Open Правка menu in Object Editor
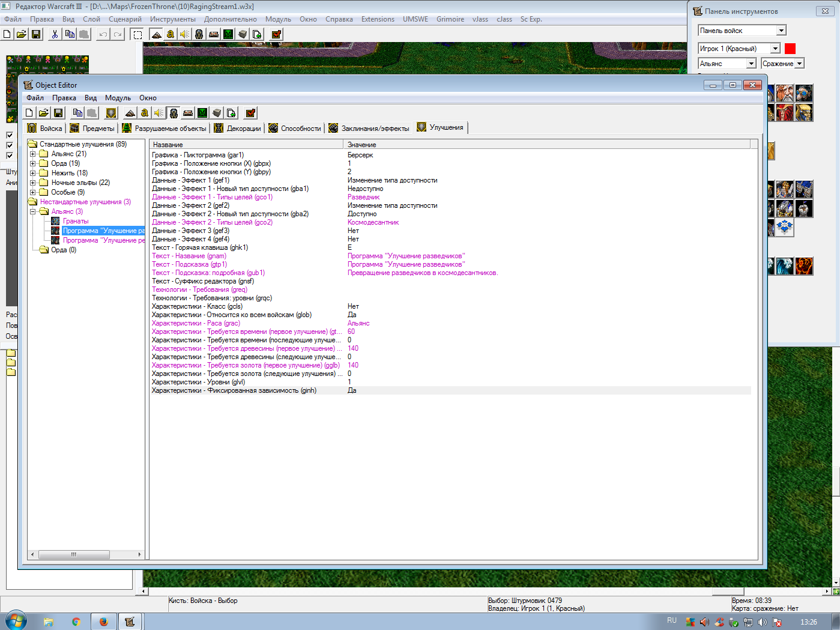The height and width of the screenshot is (630, 840). pyautogui.click(x=64, y=98)
